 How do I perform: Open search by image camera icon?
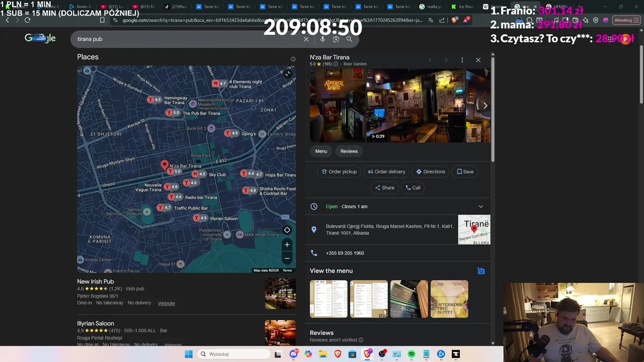click(336, 39)
